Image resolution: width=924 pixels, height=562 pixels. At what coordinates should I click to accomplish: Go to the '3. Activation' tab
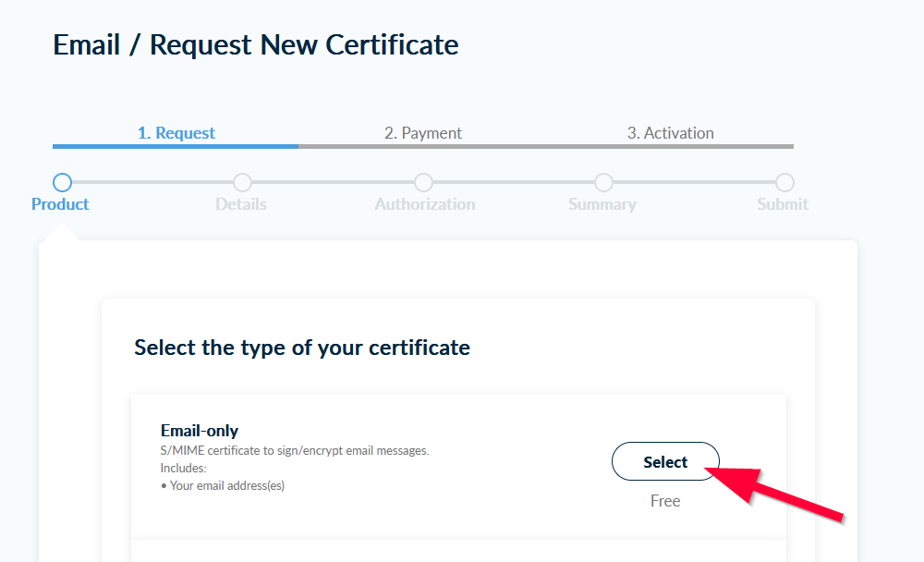coord(670,133)
